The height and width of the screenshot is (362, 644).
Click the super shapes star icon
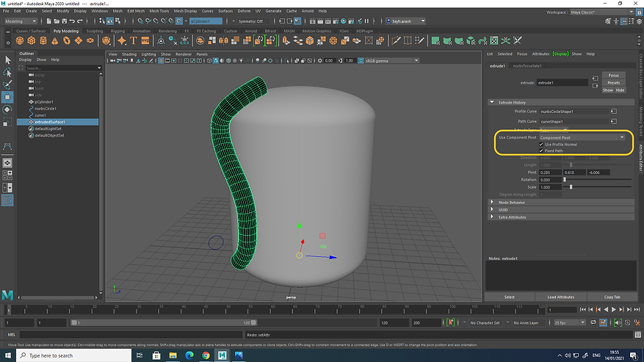(122, 40)
